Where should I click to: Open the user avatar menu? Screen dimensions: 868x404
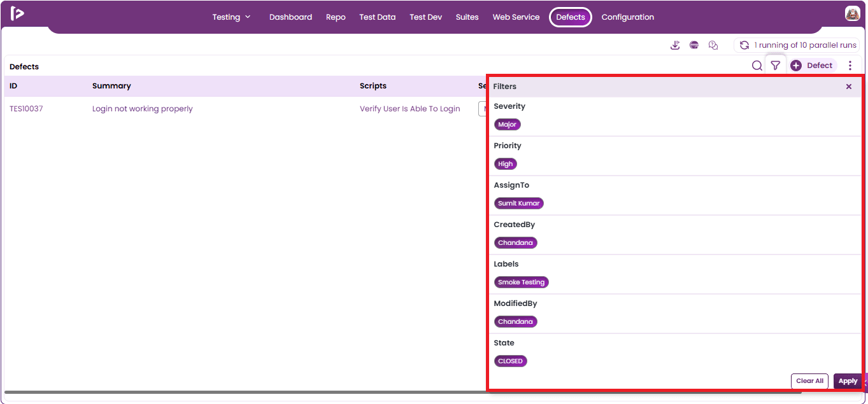(x=852, y=14)
